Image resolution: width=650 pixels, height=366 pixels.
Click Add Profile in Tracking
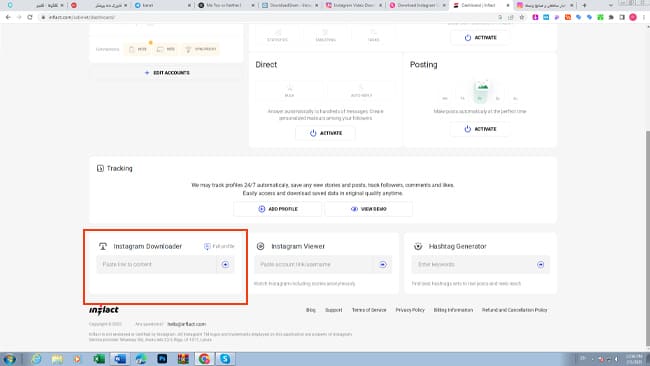coord(278,209)
